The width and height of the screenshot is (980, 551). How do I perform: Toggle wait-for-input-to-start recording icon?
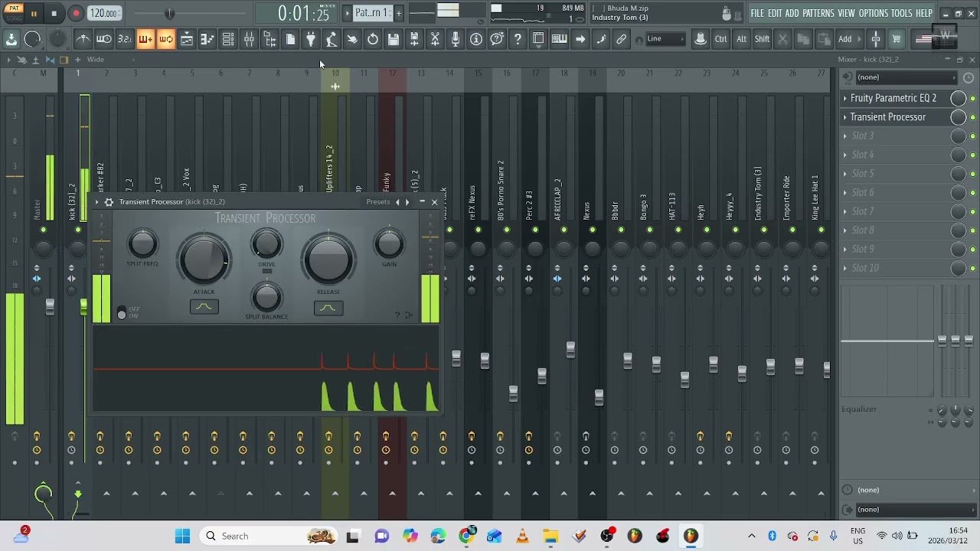[104, 39]
